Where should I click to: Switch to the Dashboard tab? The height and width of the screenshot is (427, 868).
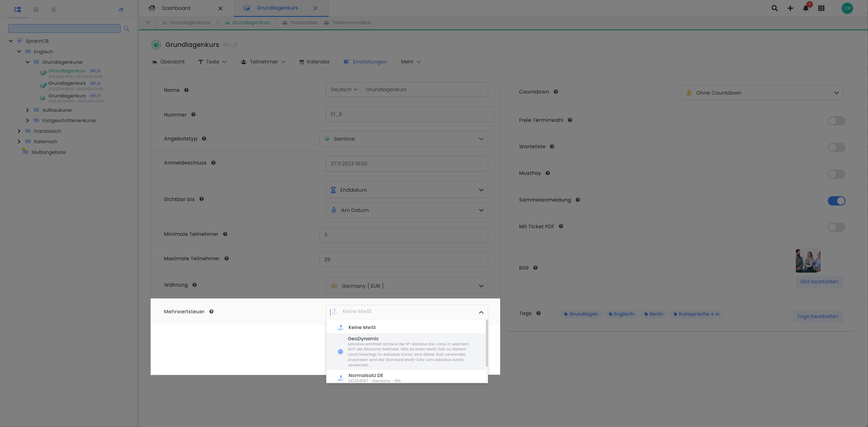point(176,8)
